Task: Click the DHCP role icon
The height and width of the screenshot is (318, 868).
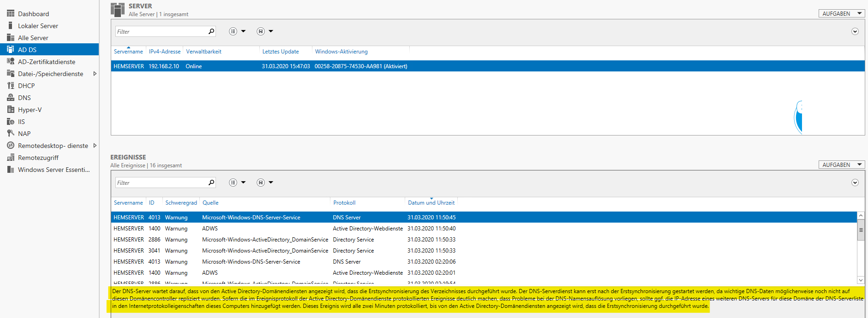Action: click(x=11, y=86)
